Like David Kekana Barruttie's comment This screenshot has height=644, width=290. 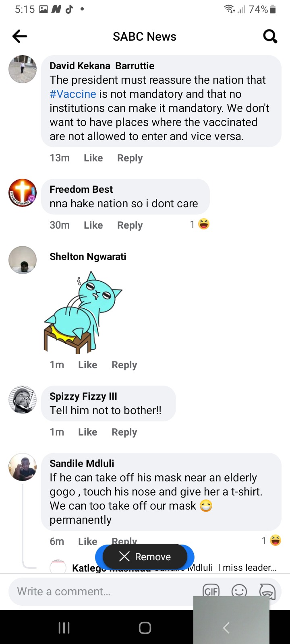(93, 158)
